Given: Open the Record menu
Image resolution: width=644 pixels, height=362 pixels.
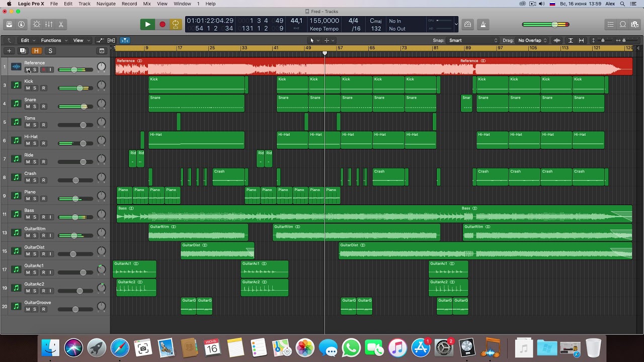Looking at the screenshot, I should (129, 4).
